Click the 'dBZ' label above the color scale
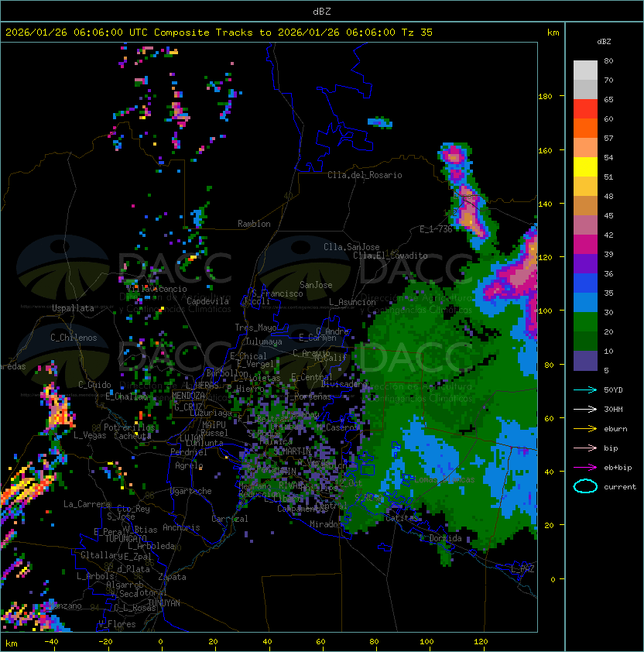The image size is (644, 652). tap(604, 42)
